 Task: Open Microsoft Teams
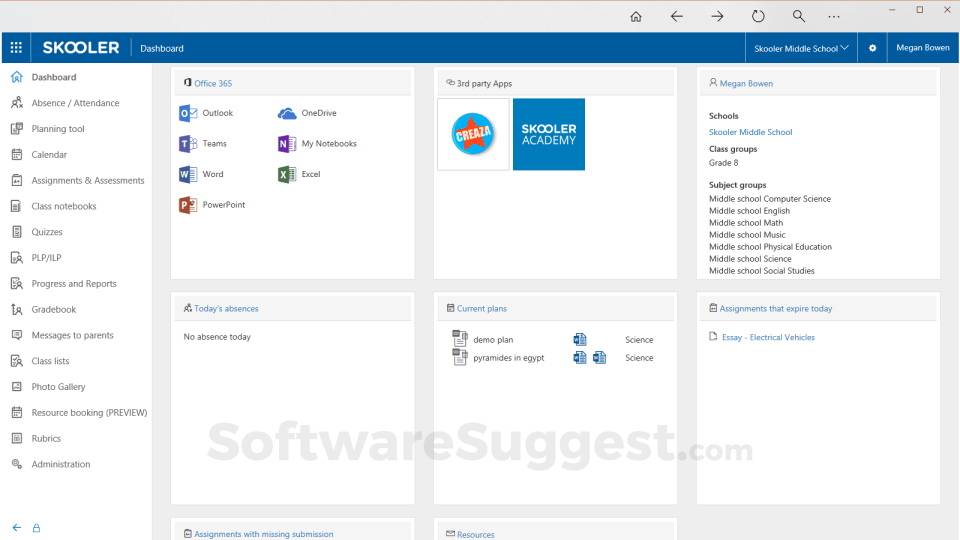point(203,144)
